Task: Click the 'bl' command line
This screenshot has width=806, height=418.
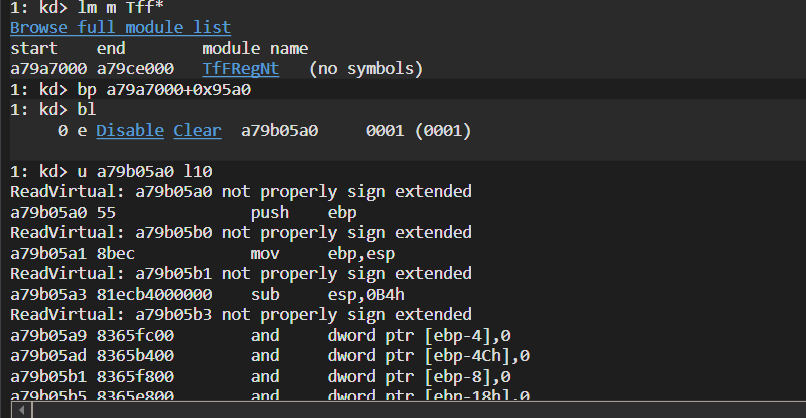Action: pos(53,110)
